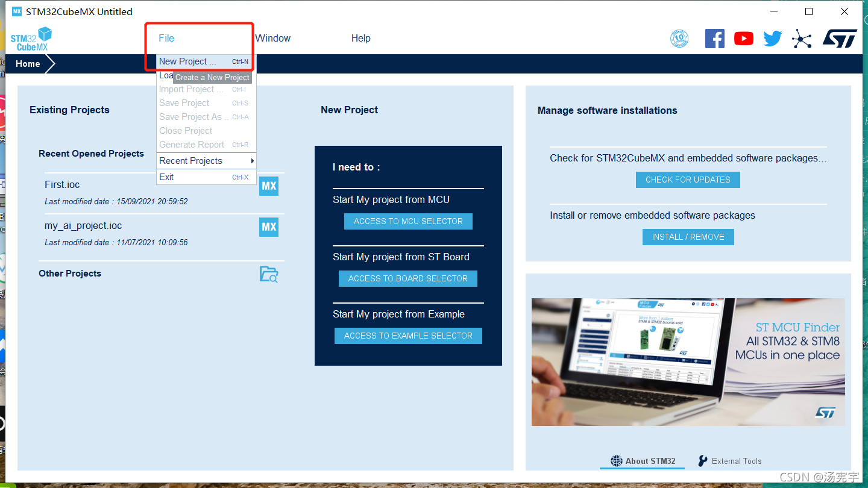This screenshot has width=868, height=488.
Task: Click my_ai_project.ioc last modified date text
Action: point(116,242)
